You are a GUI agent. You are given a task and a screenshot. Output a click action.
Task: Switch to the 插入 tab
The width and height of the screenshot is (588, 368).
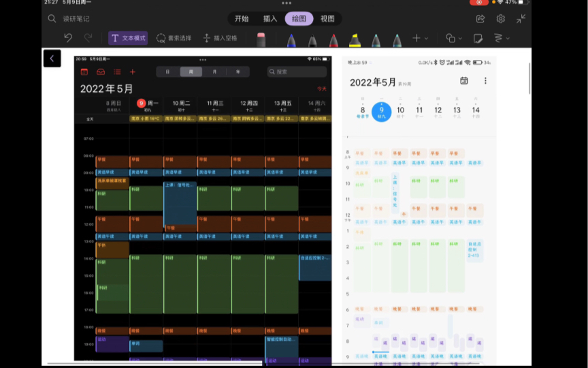[x=270, y=18]
